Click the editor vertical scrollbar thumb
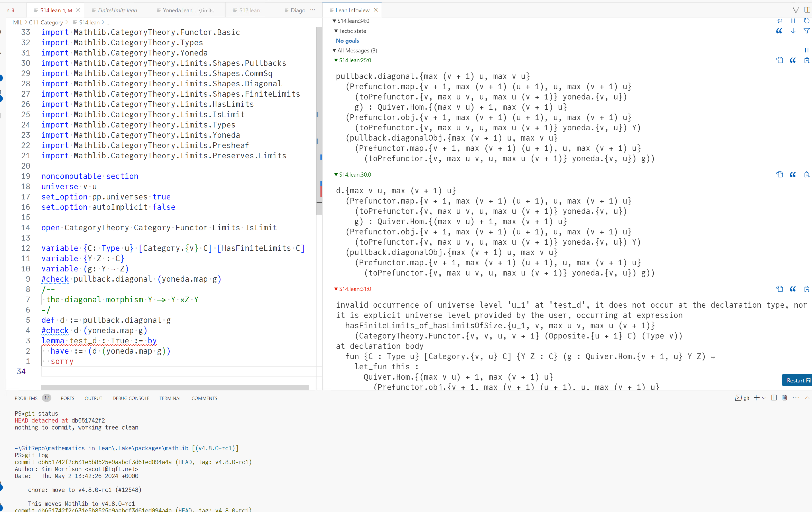812x512 pixels. coord(319,121)
